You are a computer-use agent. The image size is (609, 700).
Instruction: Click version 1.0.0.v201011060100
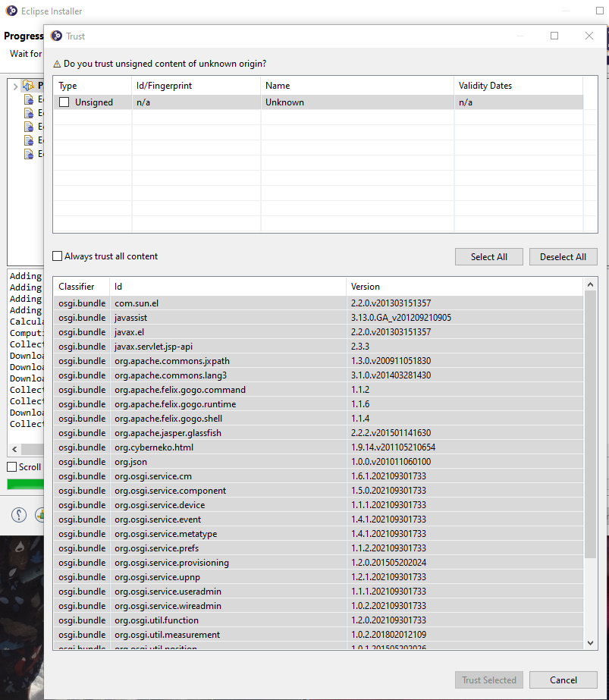391,462
